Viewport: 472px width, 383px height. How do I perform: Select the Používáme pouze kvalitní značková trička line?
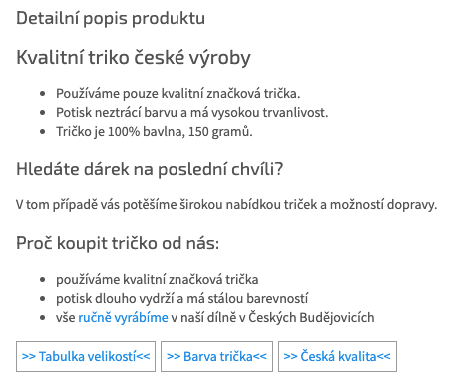[178, 94]
